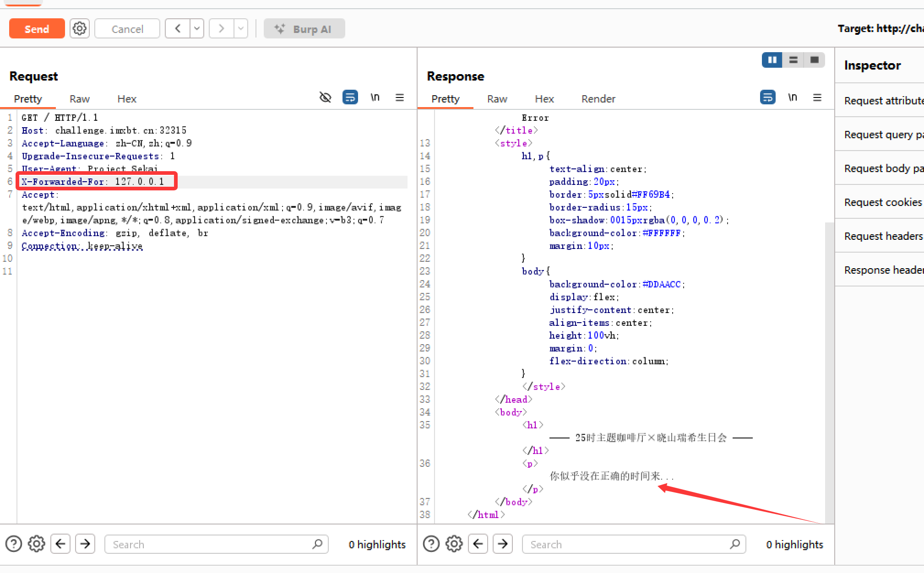Switch Response view to the Render tab
The image size is (924, 573).
pos(598,99)
